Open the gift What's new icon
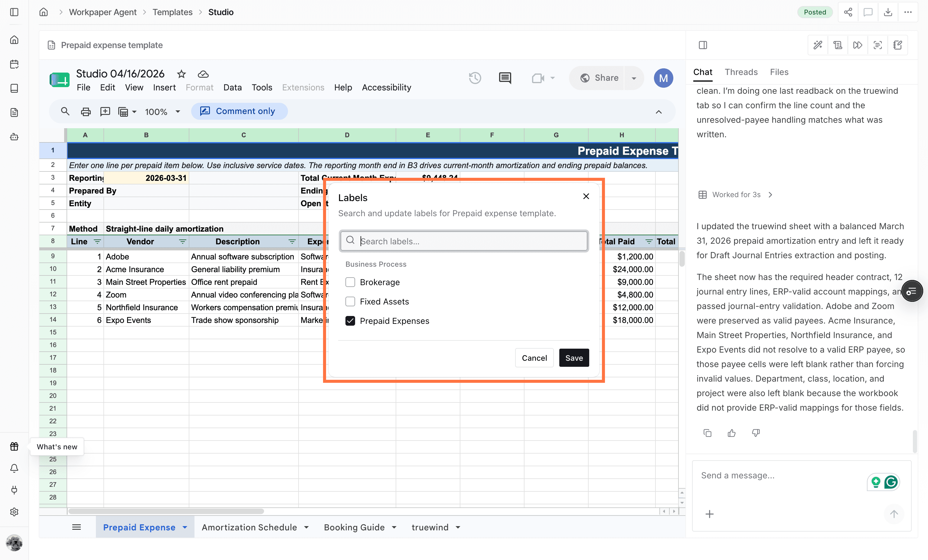The width and height of the screenshot is (928, 560). click(x=14, y=446)
